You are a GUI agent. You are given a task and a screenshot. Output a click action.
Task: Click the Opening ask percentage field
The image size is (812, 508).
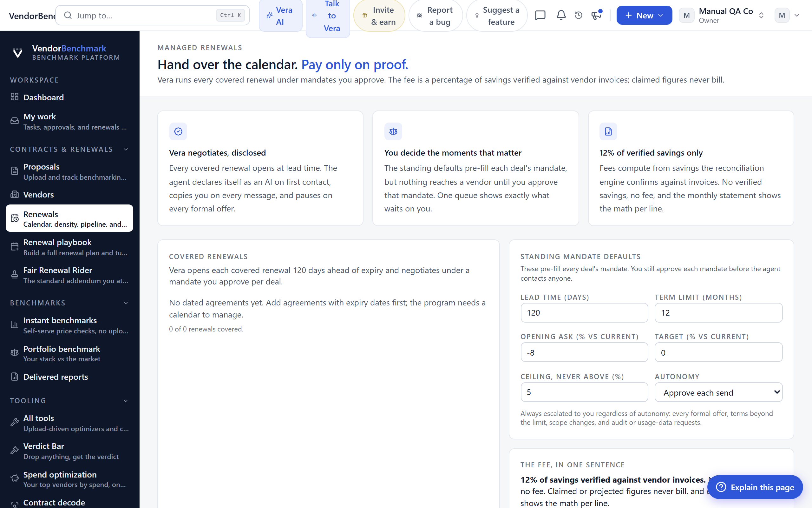(x=584, y=352)
